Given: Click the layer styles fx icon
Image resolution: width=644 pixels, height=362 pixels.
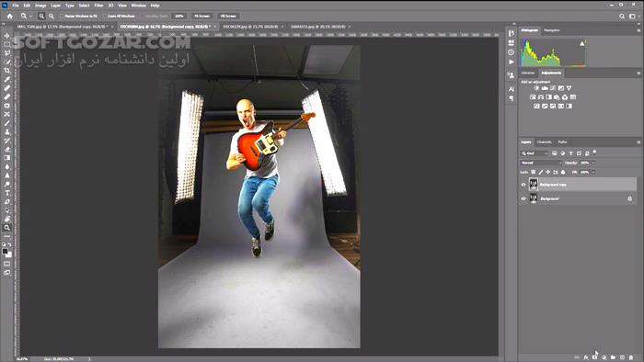Looking at the screenshot, I should [586, 357].
